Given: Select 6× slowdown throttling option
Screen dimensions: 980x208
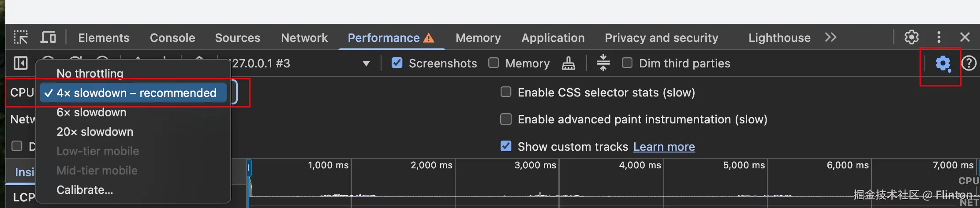Looking at the screenshot, I should [91, 112].
